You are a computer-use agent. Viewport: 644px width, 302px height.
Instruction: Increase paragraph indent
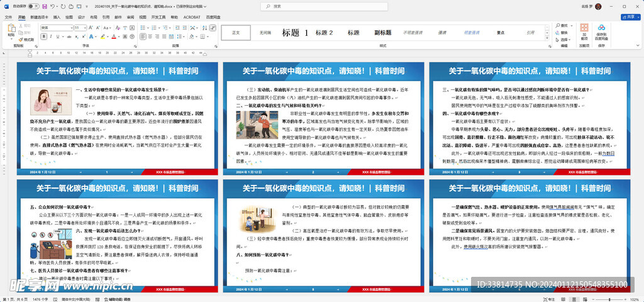click(184, 28)
